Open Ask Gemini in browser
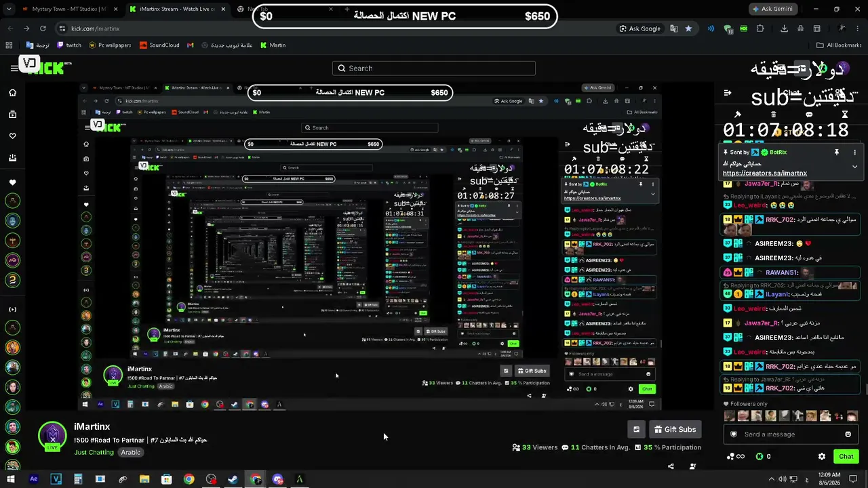The height and width of the screenshot is (488, 868). pyautogui.click(x=774, y=9)
